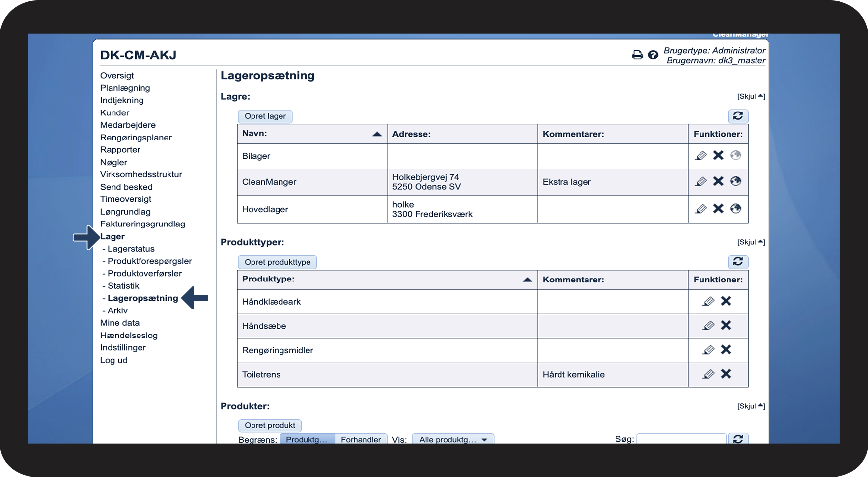
Task: Click the Lager sidebar menu item
Action: (112, 237)
